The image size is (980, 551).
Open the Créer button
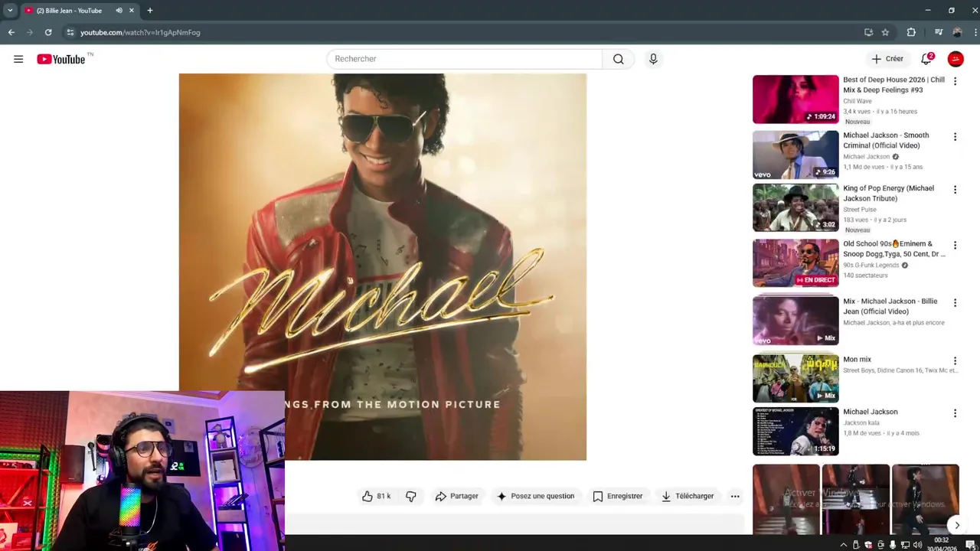click(x=887, y=59)
